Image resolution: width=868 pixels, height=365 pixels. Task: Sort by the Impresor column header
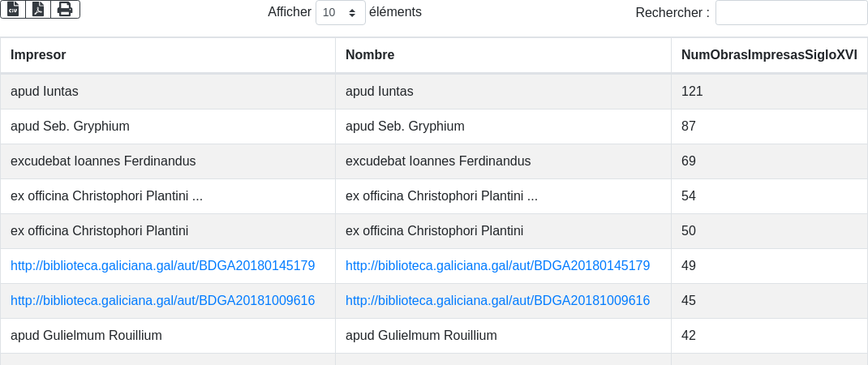(38, 55)
